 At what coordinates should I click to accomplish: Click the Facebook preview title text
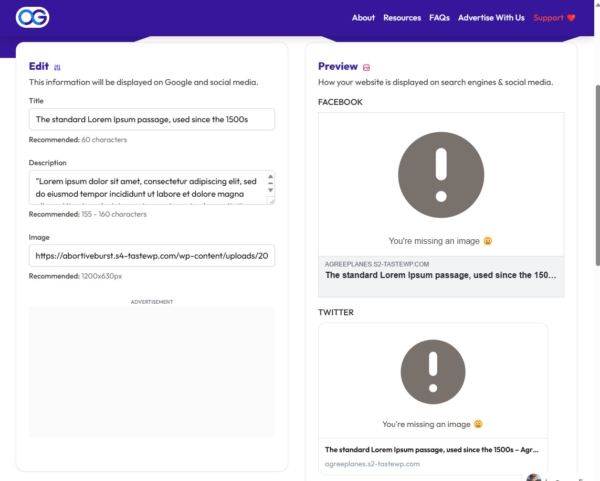pos(441,275)
